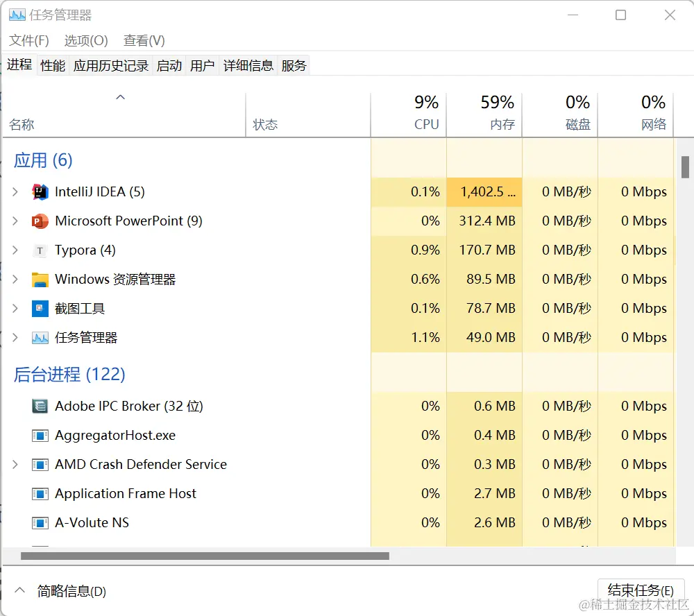The width and height of the screenshot is (694, 616).
Task: Click the 结束任务(E) button
Action: point(641,590)
